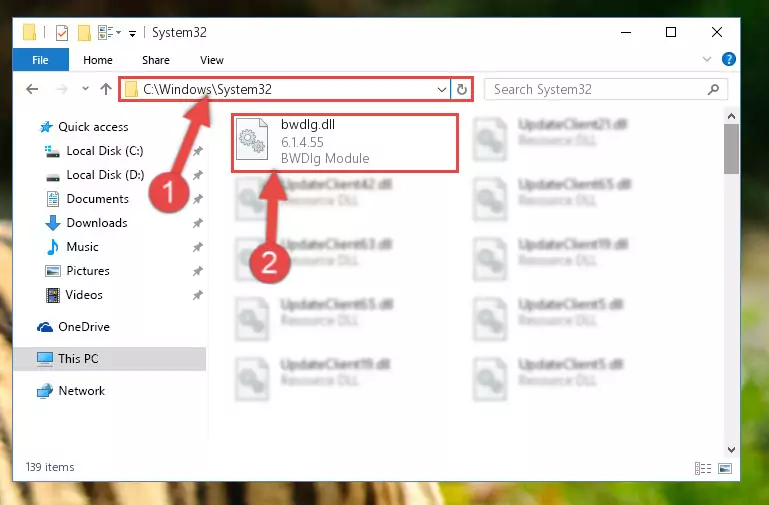This screenshot has height=505, width=769.
Task: Click the pin icon beside Downloads
Action: tap(198, 224)
